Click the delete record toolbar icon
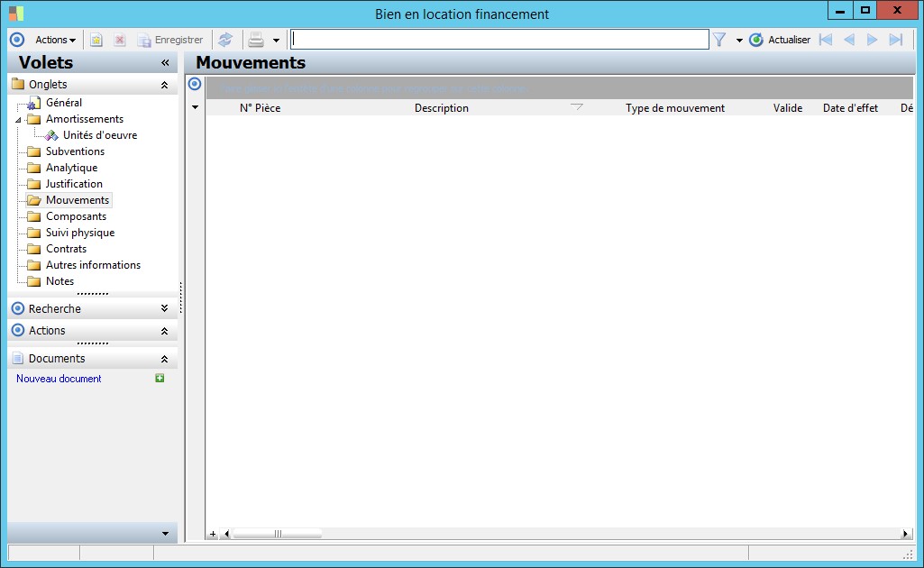924x568 pixels. 120,40
